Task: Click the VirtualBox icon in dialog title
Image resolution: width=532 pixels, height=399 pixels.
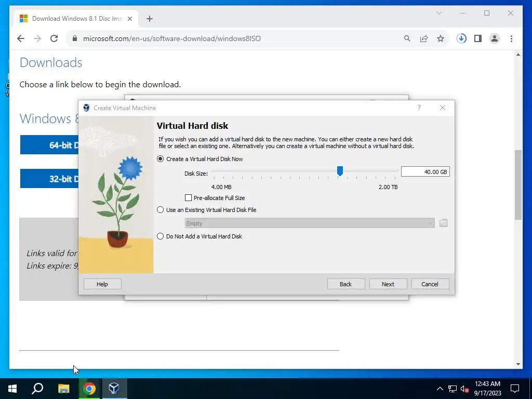Action: pyautogui.click(x=86, y=108)
